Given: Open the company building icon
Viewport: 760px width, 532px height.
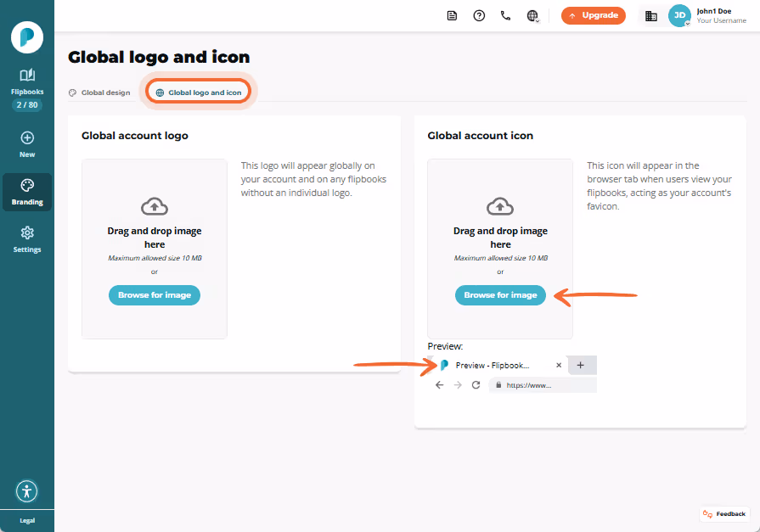Looking at the screenshot, I should 651,16.
